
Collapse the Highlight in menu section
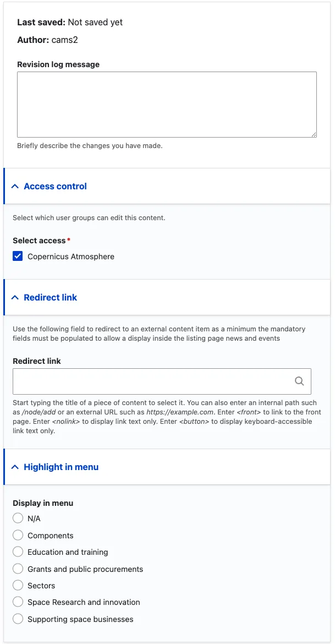tap(167, 467)
